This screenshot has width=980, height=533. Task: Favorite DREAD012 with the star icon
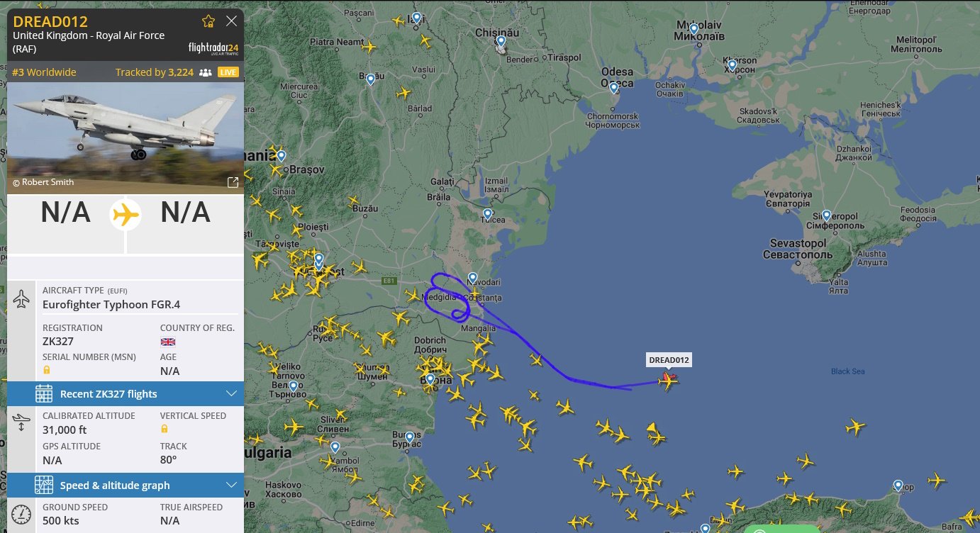click(x=208, y=21)
